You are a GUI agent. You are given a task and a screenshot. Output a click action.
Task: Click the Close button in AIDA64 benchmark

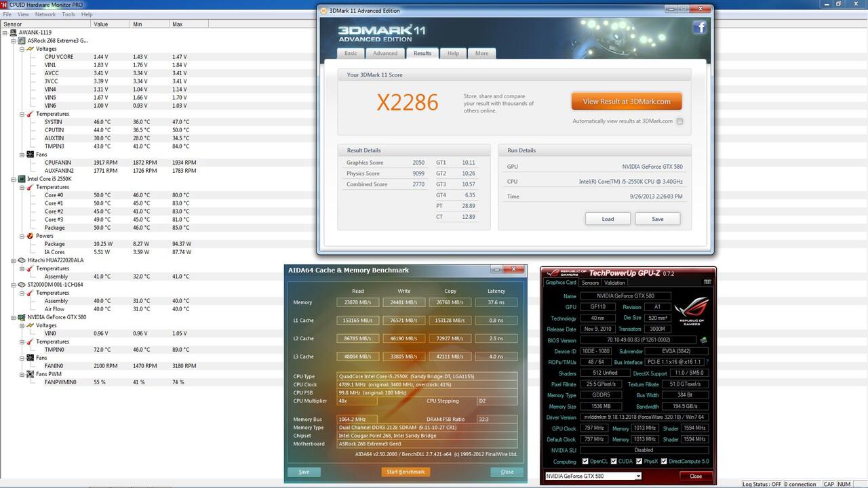click(x=507, y=472)
